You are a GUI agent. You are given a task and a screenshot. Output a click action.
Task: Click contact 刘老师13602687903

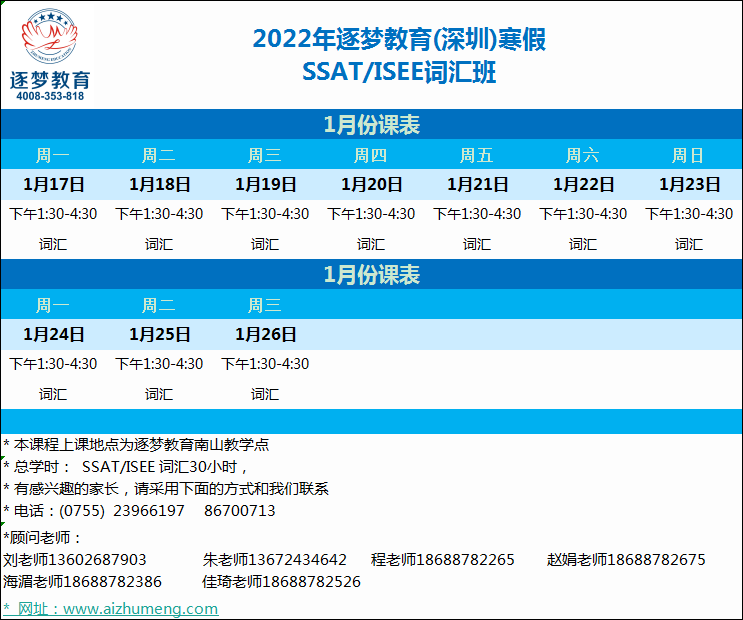click(x=74, y=560)
